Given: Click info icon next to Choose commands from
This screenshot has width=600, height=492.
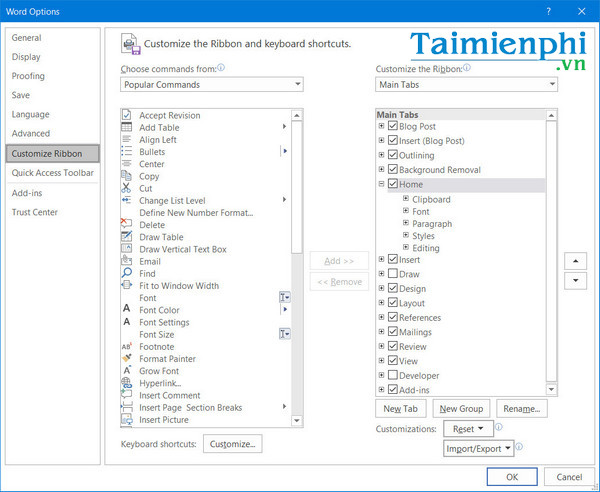Looking at the screenshot, I should point(221,68).
